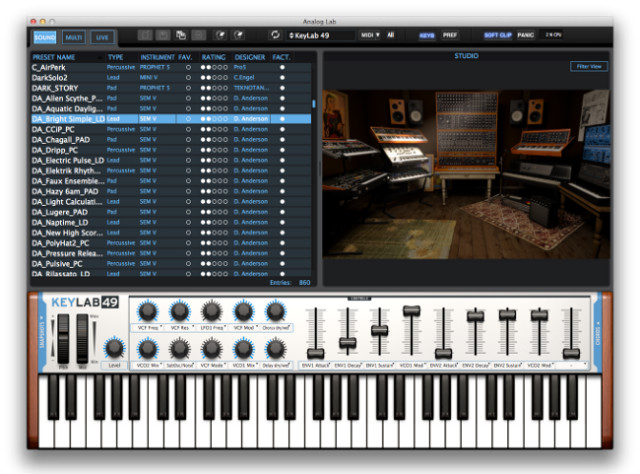The height and width of the screenshot is (474, 640).
Task: Select the DA_Pulsive_PC preset
Action: tap(171, 264)
